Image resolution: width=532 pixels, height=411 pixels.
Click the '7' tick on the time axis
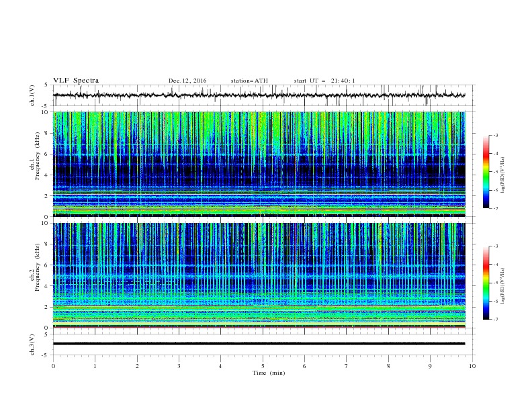pyautogui.click(x=347, y=366)
